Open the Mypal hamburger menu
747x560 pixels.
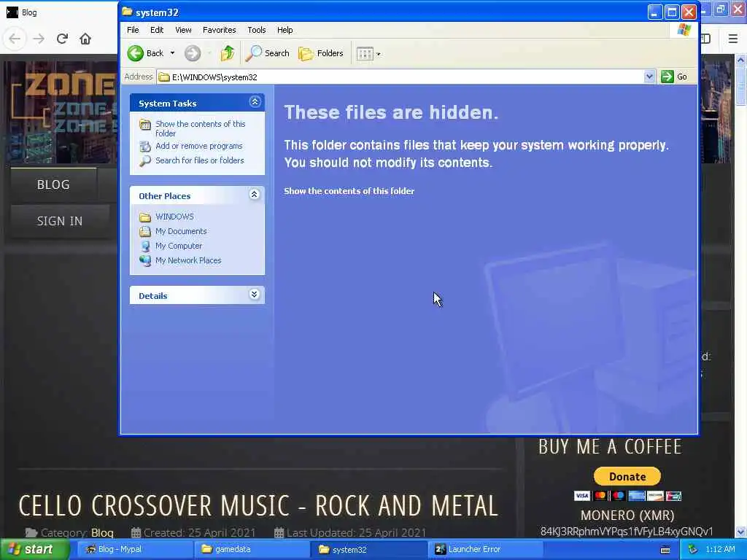[733, 39]
